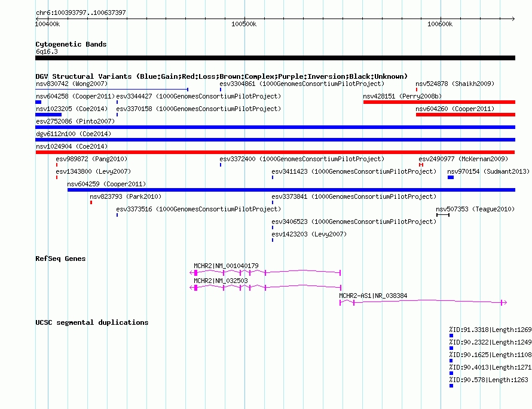Image resolution: width=532 pixels, height=409 pixels.
Task: Click MCHR2-AS1|NR_038384 gene label
Action: pyautogui.click(x=373, y=296)
